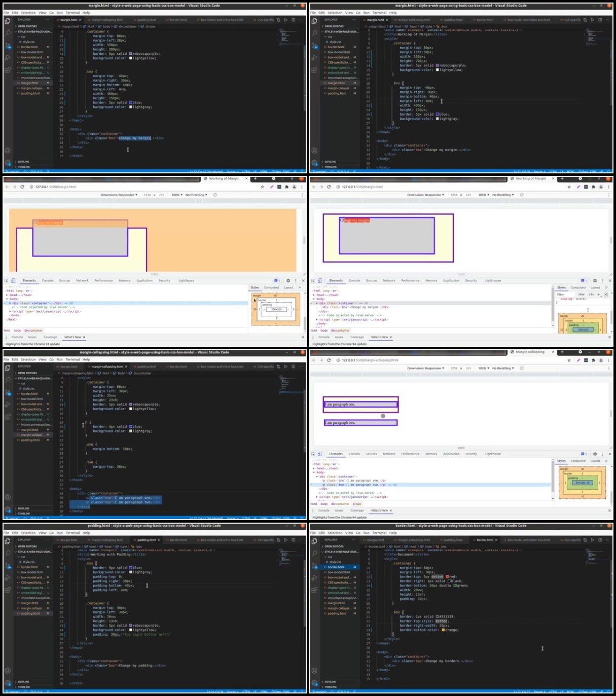
Task: Open Accounts in margin-collapsing.html VS Code window
Action: [8, 497]
